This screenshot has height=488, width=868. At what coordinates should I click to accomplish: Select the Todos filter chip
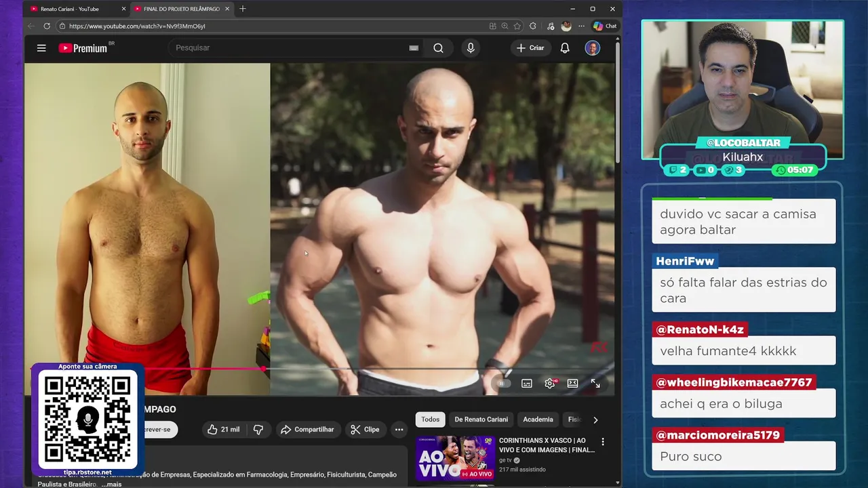(x=431, y=420)
